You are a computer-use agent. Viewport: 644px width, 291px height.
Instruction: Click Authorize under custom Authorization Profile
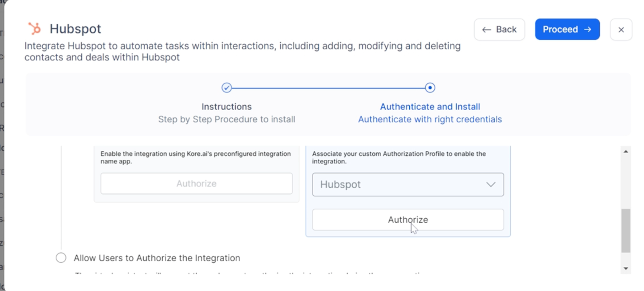click(x=408, y=219)
